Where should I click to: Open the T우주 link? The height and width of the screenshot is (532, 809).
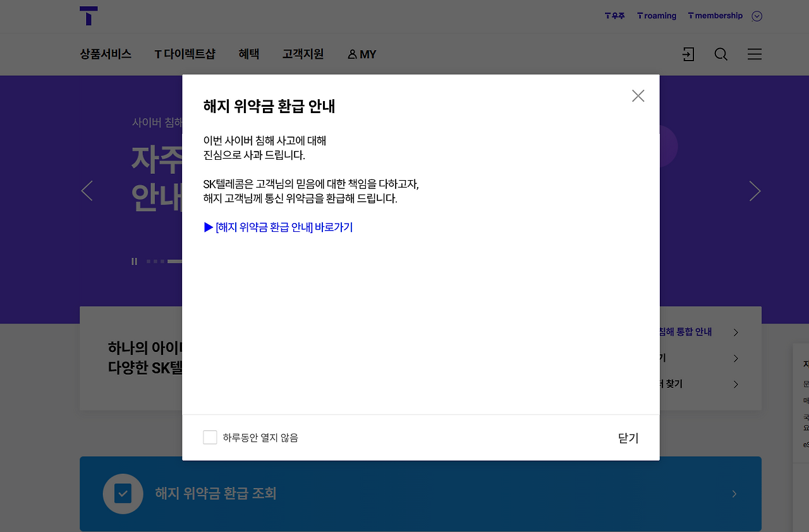pos(614,16)
